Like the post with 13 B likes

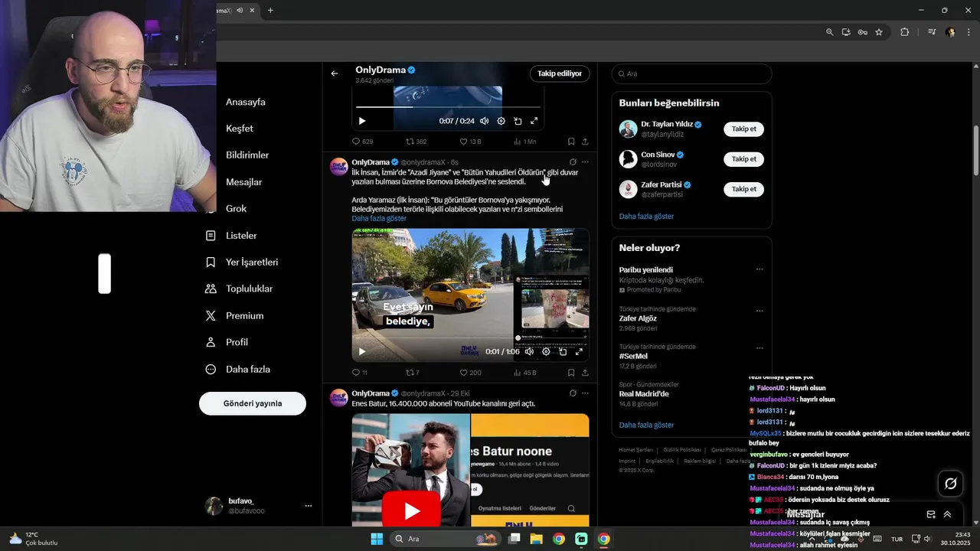[x=470, y=142]
